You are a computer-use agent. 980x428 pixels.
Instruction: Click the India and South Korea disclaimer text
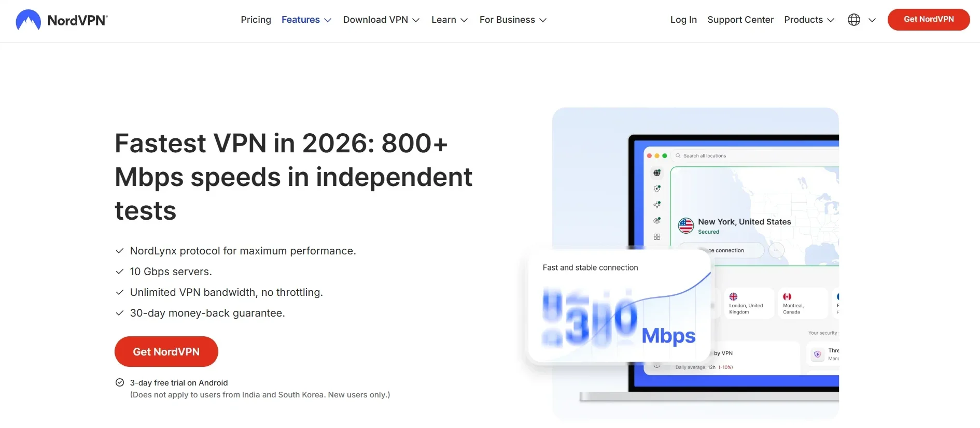pos(260,394)
